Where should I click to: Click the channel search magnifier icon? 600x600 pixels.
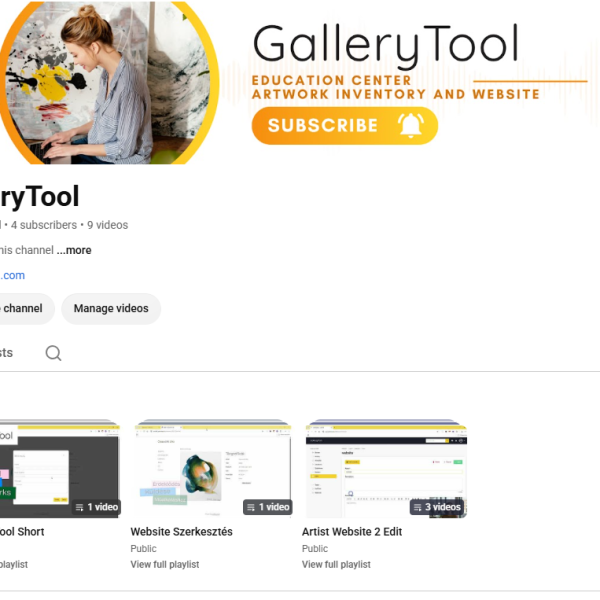(x=53, y=353)
